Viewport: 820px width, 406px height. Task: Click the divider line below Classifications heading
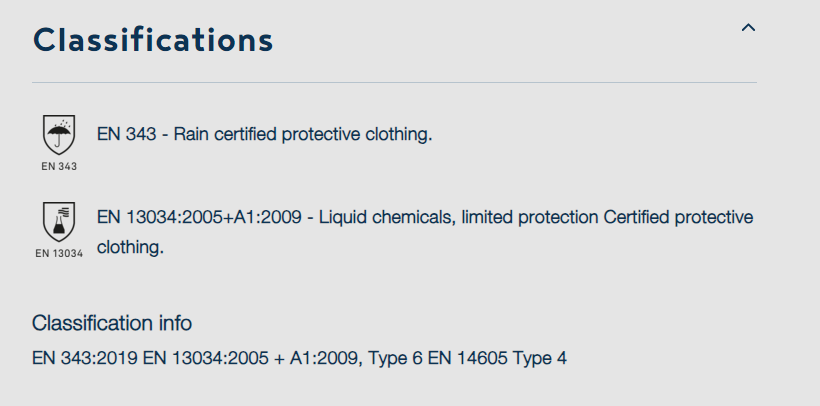coord(394,82)
